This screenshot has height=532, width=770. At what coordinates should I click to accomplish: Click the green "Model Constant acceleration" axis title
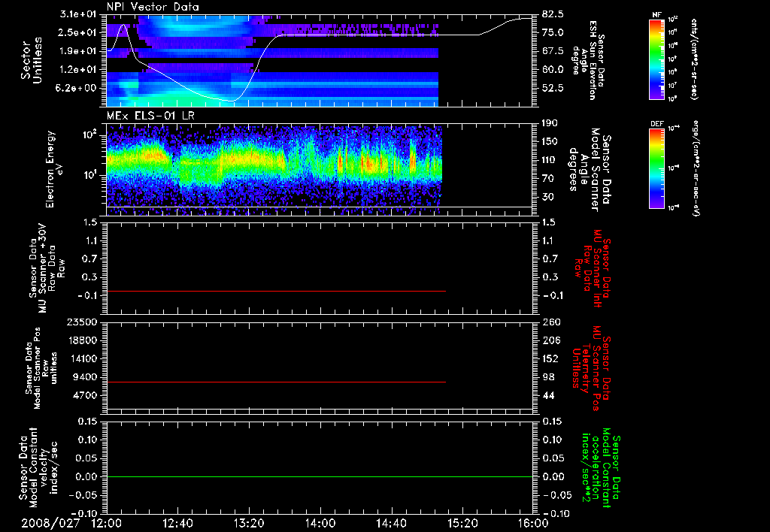pos(601,469)
